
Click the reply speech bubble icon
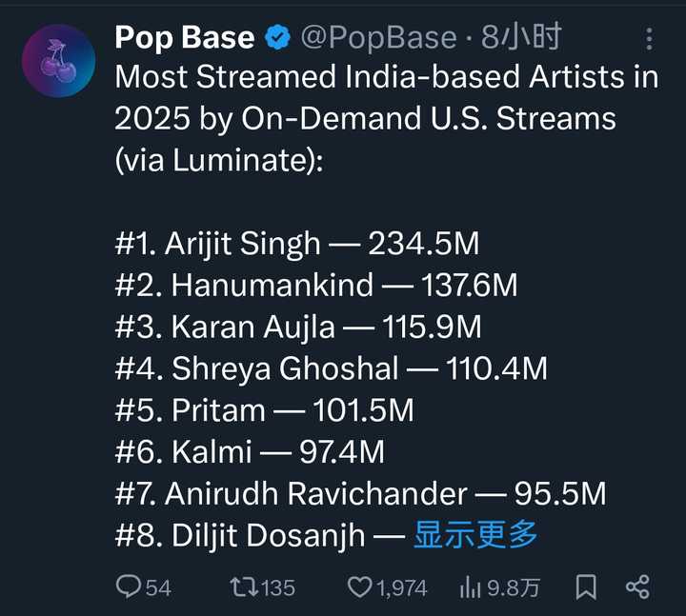(x=129, y=587)
